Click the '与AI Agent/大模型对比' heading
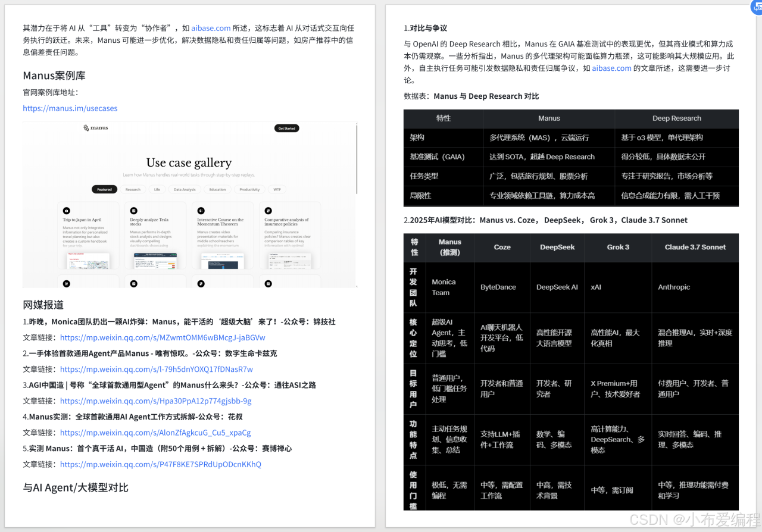 [76, 487]
